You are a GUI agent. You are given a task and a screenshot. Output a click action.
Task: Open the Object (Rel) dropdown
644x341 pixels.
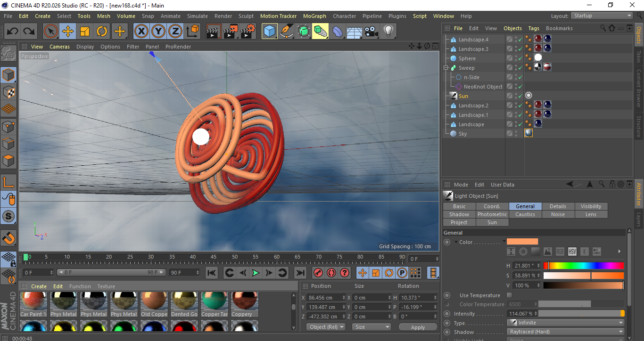[326, 327]
